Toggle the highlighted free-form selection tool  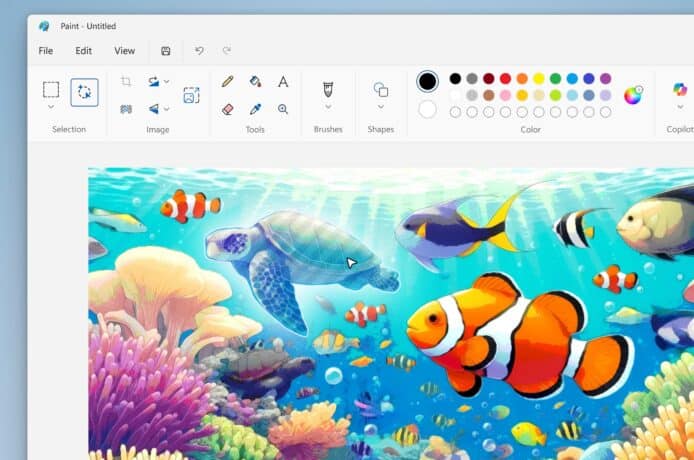84,92
